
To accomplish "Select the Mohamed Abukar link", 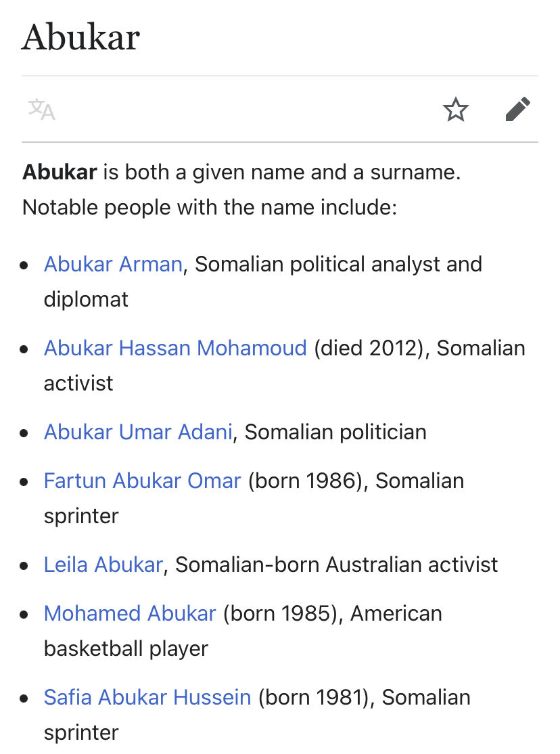I will (130, 613).
